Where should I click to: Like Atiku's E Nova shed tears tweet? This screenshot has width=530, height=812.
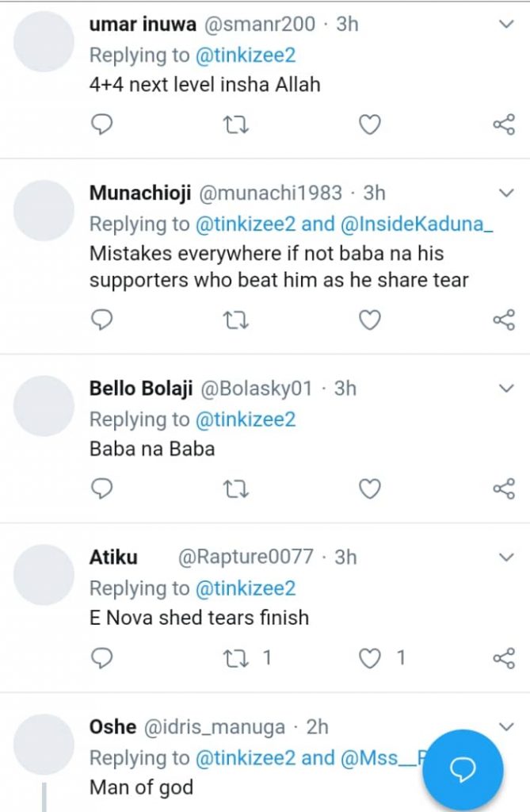(x=370, y=657)
